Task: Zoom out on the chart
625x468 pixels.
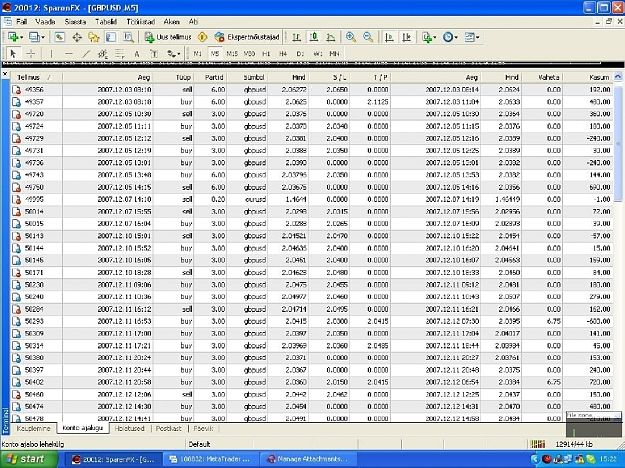Action: coord(368,37)
